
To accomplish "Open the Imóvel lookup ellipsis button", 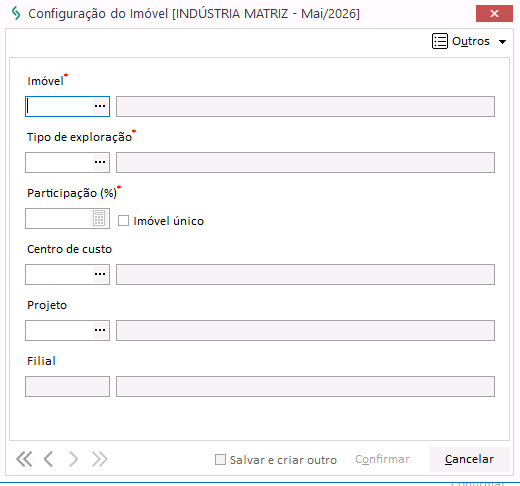I will pos(100,106).
